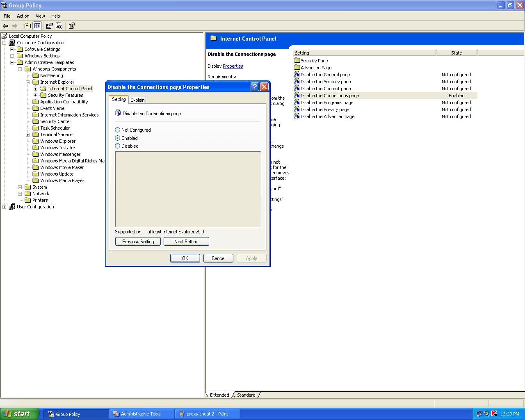Click the network connection tray icon
The image size is (525, 420).
pyautogui.click(x=479, y=414)
